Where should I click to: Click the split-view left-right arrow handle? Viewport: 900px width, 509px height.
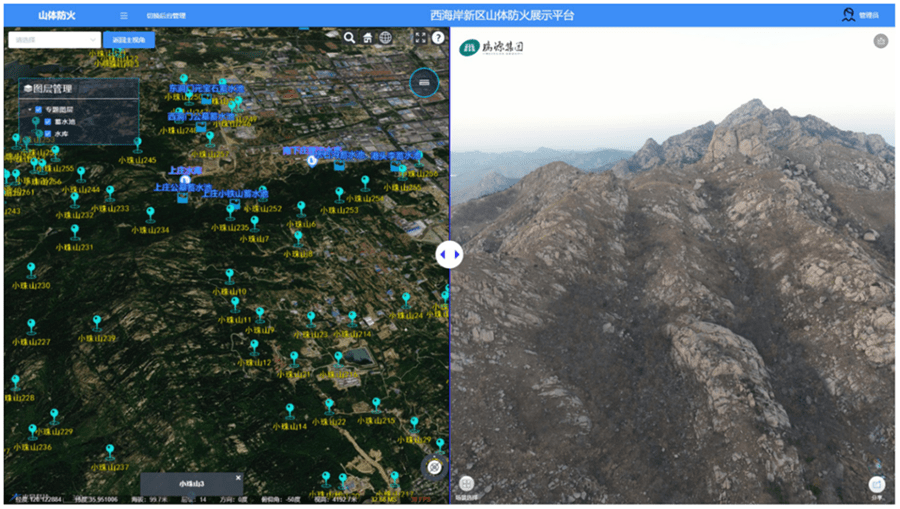pos(449,254)
